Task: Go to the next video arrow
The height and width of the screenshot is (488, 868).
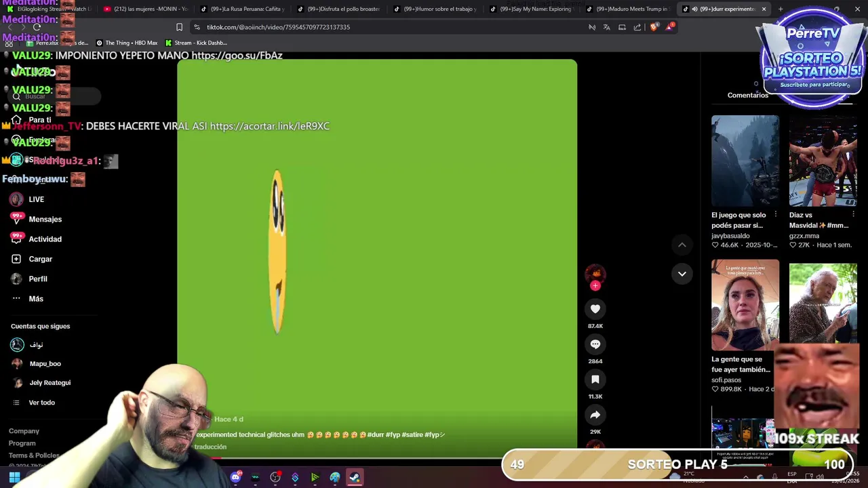Action: coord(682,274)
